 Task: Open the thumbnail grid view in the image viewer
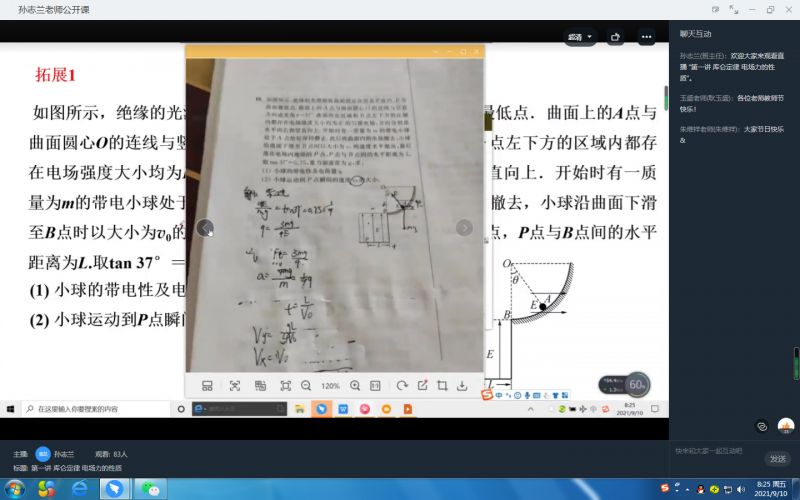tap(207, 386)
